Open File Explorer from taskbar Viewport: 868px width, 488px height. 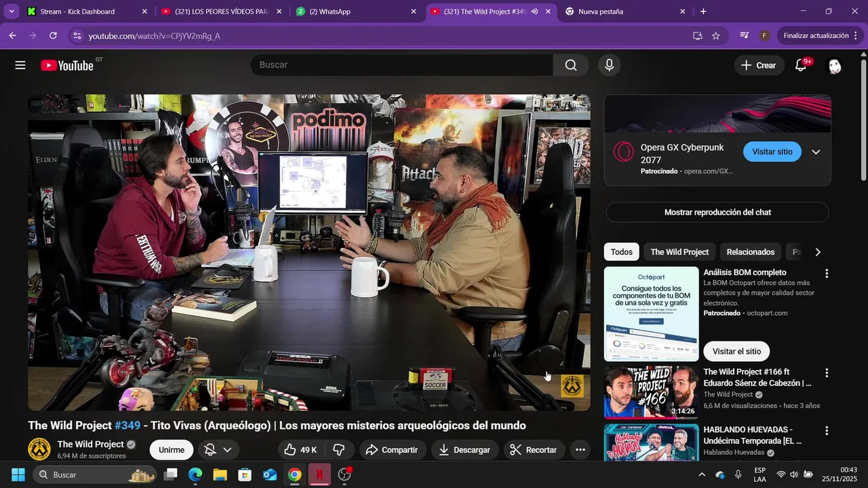(220, 474)
